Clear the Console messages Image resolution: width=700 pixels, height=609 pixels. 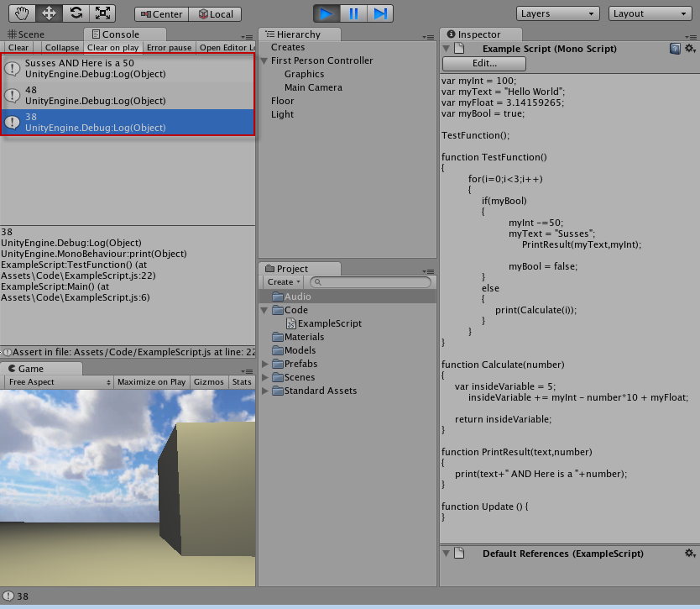pos(18,48)
